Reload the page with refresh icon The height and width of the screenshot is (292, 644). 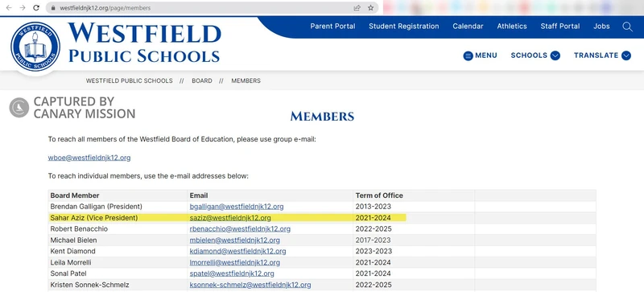tap(36, 8)
